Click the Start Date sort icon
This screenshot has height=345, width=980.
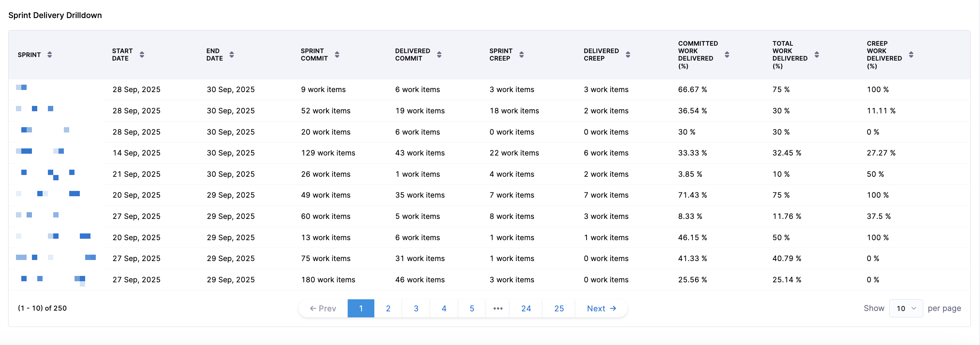pyautogui.click(x=142, y=55)
